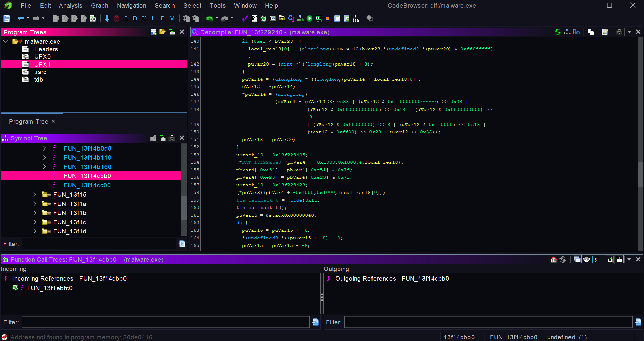Viewport: 644px width, 341px height.
Task: Toggle the F navigation button in toolbar
Action: coord(162,18)
